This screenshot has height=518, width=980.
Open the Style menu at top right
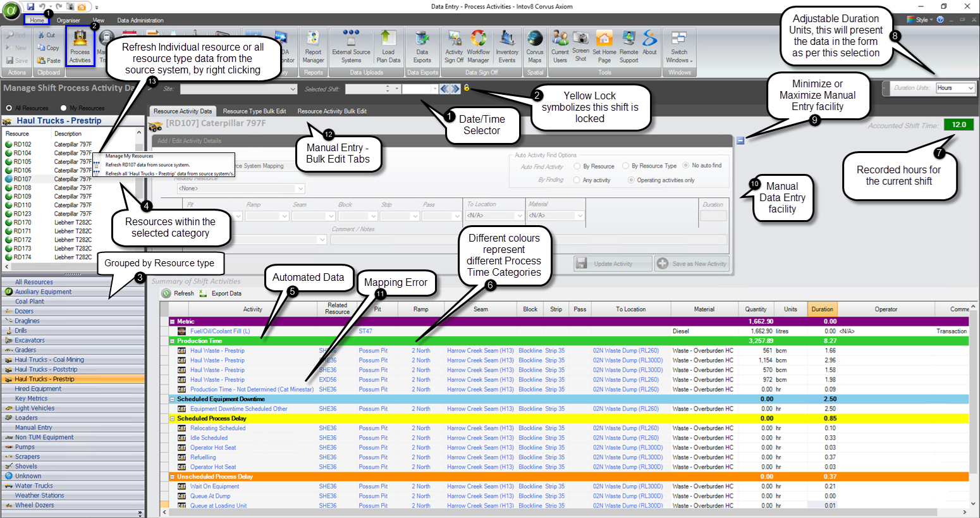[x=920, y=20]
